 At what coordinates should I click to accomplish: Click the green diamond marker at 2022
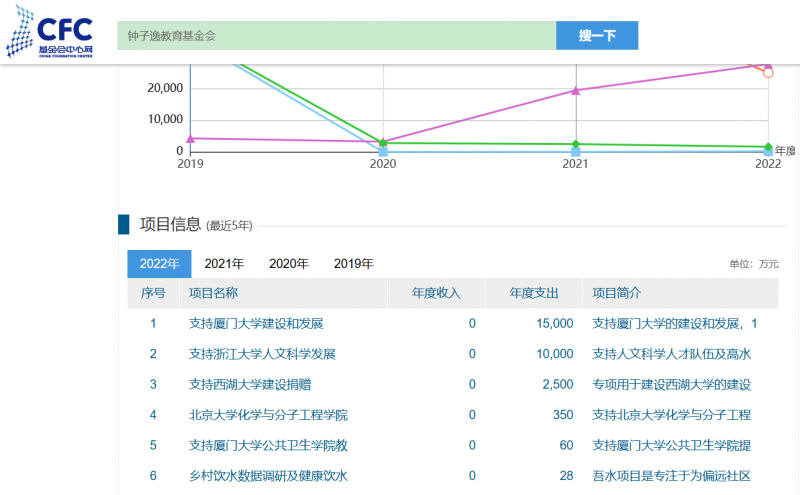click(768, 147)
